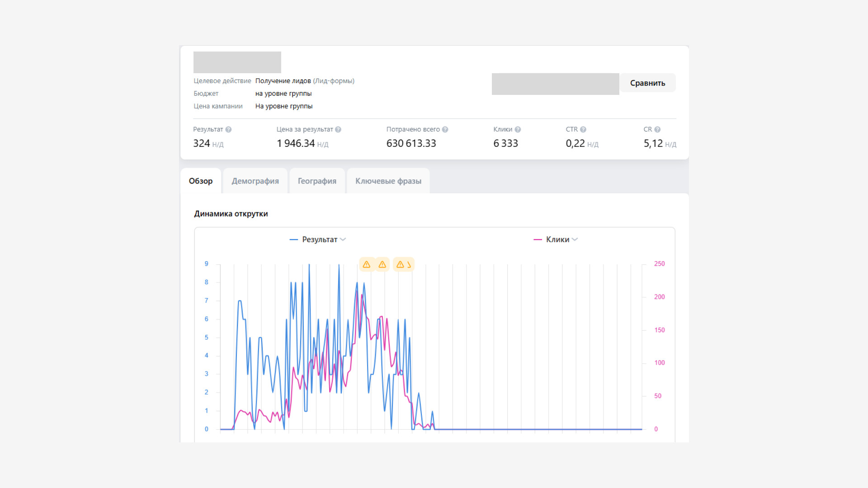Click the second warning triangle on chart
This screenshot has height=488, width=868.
tap(382, 264)
